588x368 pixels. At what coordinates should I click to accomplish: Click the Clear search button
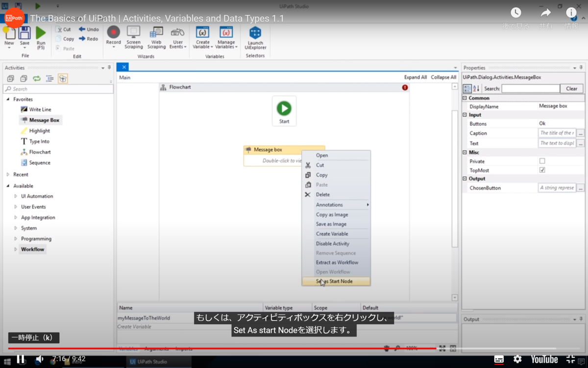coord(572,89)
